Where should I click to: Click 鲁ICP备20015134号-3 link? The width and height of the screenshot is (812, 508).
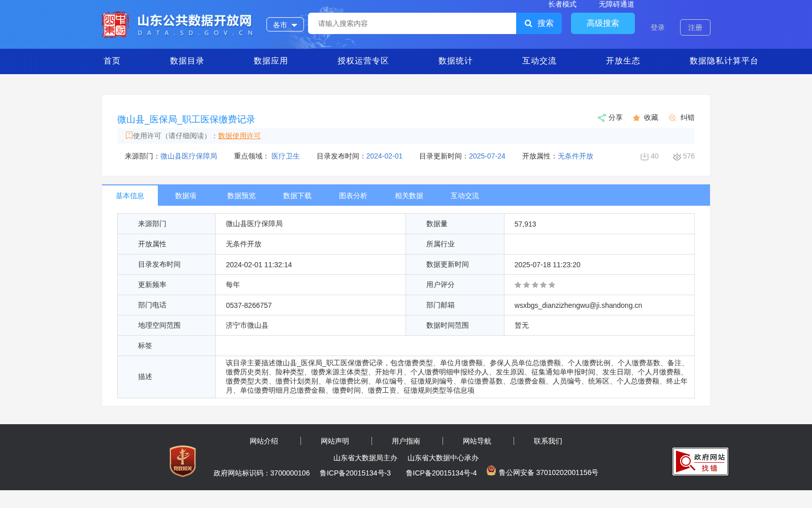point(355,473)
